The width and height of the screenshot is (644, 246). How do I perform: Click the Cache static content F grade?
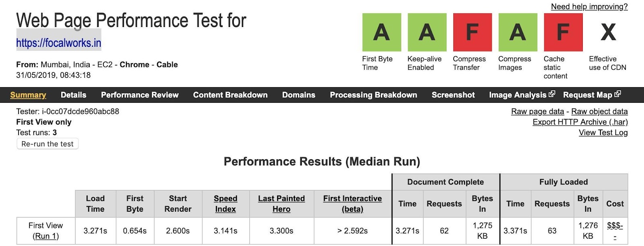tap(563, 32)
